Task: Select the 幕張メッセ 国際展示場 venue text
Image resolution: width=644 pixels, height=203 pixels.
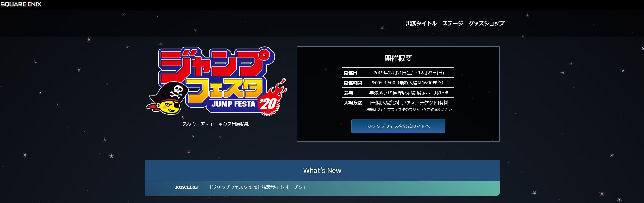Action: [x=409, y=93]
